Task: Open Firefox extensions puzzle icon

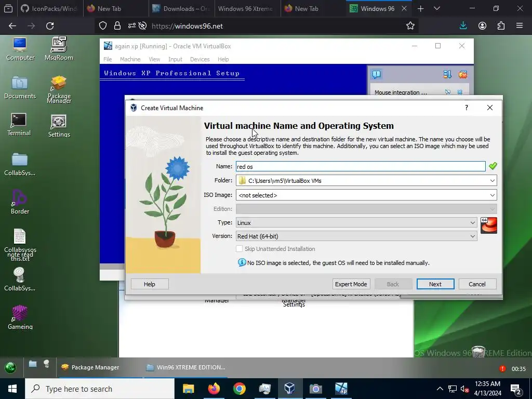Action: pos(501,26)
